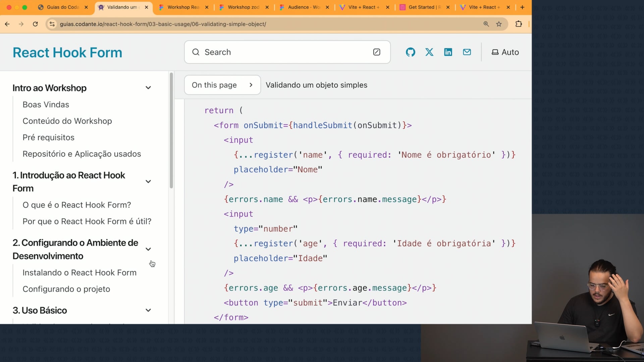
Task: Go back with the browser back arrow
Action: pyautogui.click(x=7, y=24)
